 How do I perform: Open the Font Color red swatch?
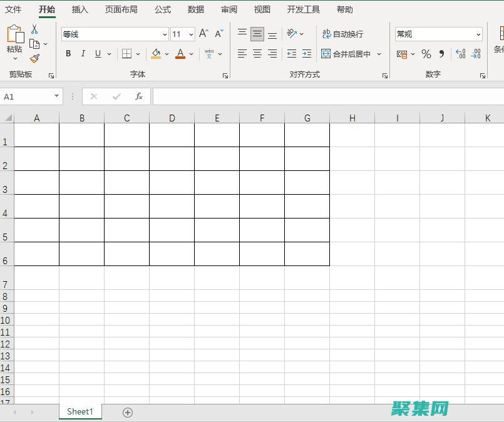pos(180,54)
